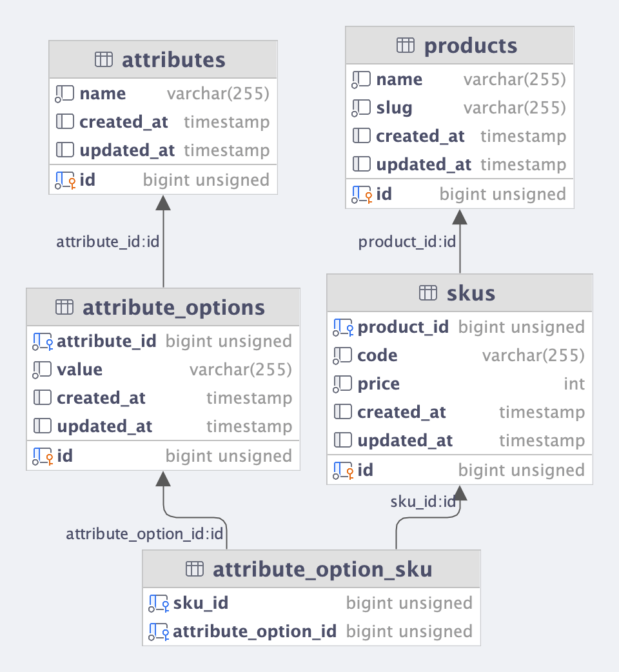Click the table icon in products header
The image size is (619, 672).
(405, 45)
